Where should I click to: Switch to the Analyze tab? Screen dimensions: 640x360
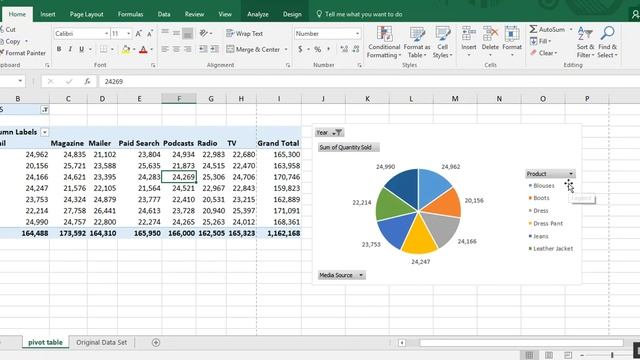pyautogui.click(x=258, y=14)
